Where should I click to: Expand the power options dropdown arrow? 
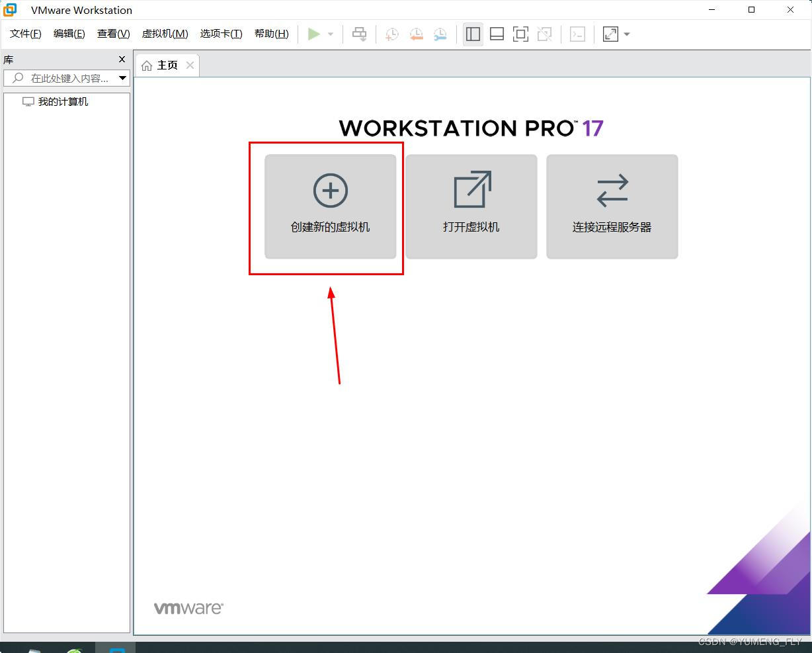(331, 34)
